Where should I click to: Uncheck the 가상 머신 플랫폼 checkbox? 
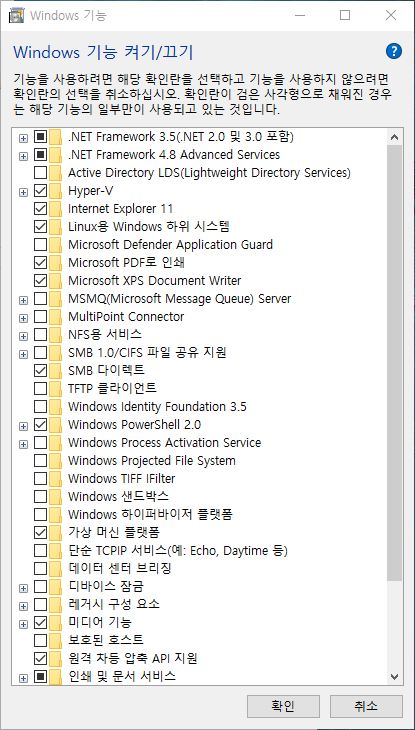(x=41, y=532)
